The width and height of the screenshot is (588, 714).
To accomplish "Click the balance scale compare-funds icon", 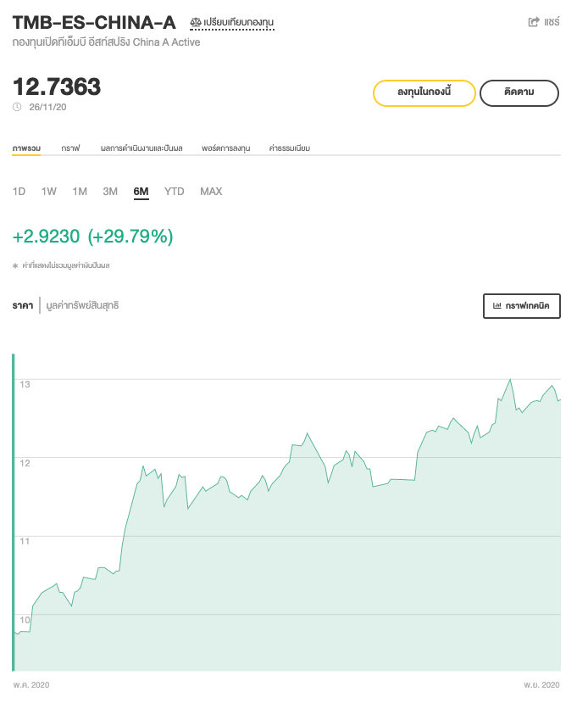I will [x=196, y=22].
